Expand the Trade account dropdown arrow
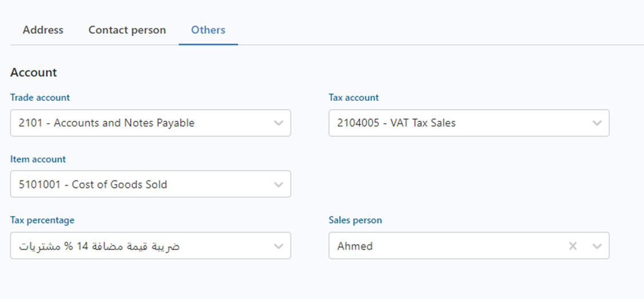This screenshot has height=299, width=644. click(x=279, y=123)
